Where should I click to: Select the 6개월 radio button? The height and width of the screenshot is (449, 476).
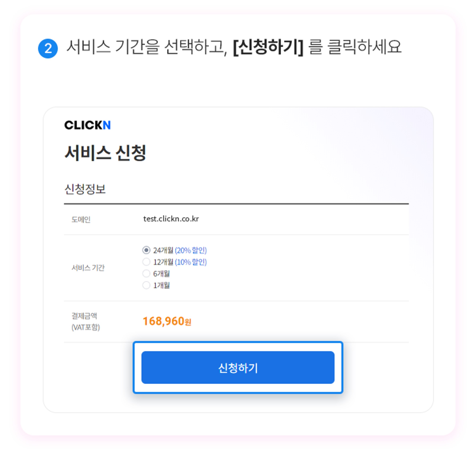tap(146, 273)
